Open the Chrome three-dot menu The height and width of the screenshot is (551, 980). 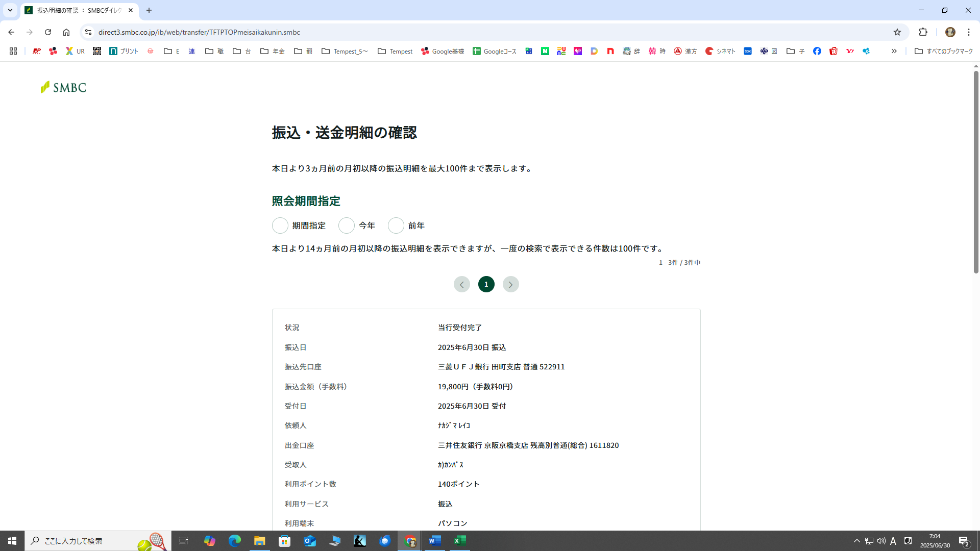[969, 32]
